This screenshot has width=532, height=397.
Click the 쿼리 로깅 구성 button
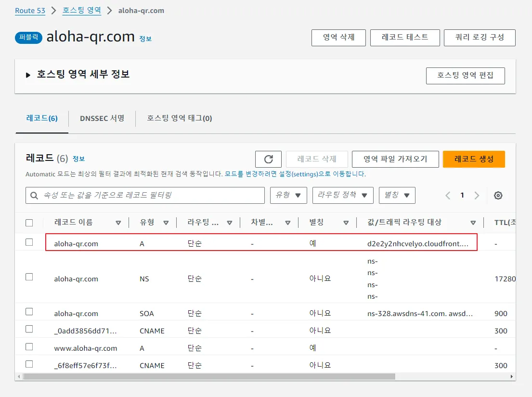[480, 38]
